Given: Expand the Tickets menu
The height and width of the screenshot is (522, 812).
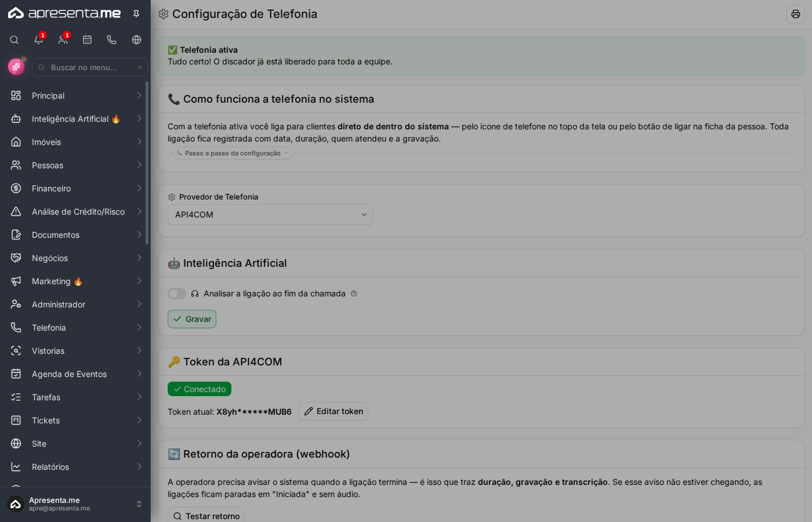Looking at the screenshot, I should (x=75, y=420).
